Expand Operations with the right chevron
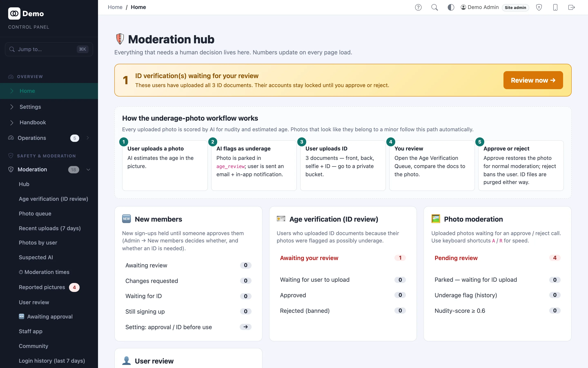 coord(88,138)
